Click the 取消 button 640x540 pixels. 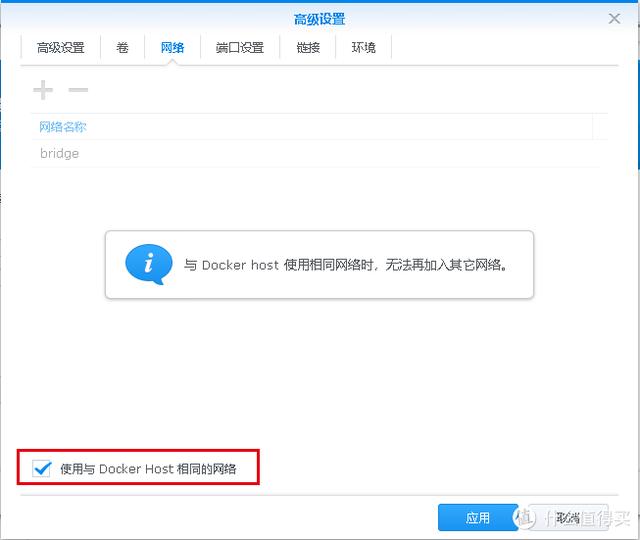568,518
